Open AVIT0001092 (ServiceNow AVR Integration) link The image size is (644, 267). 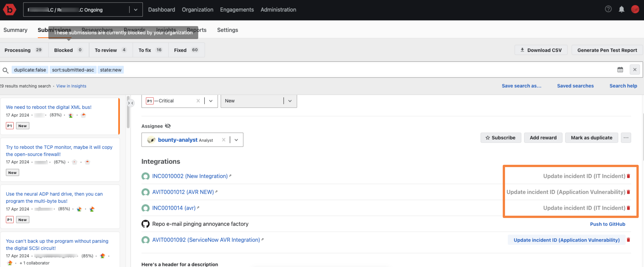click(x=206, y=240)
